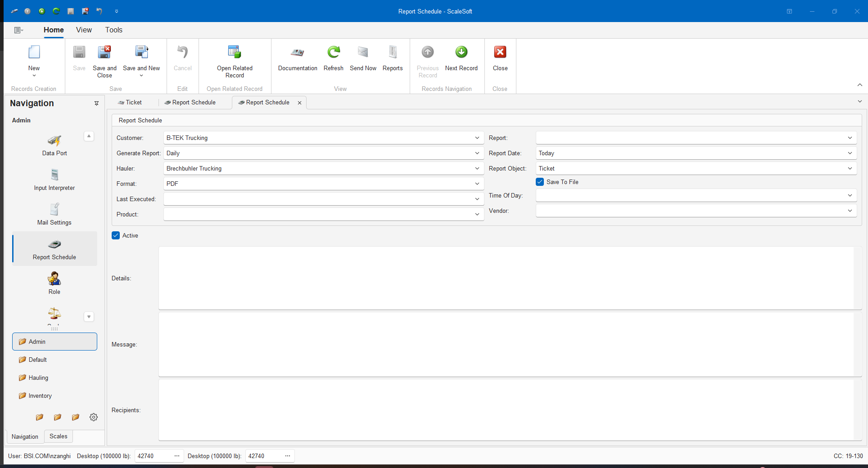
Task: Expand the Report Date dropdown
Action: [x=850, y=153]
